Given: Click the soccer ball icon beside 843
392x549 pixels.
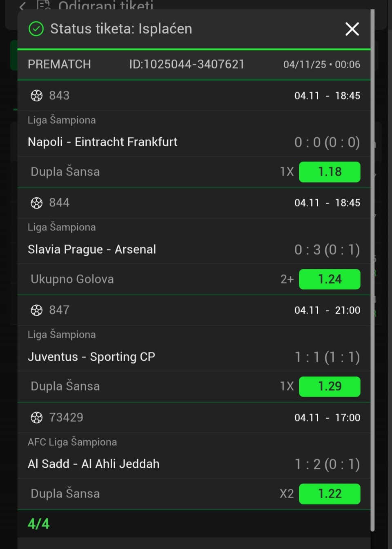Looking at the screenshot, I should [x=37, y=96].
